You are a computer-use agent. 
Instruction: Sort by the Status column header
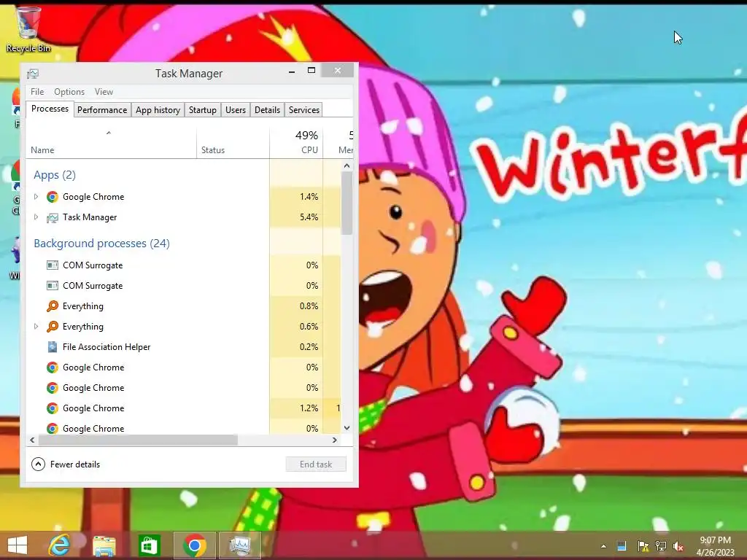click(x=233, y=143)
